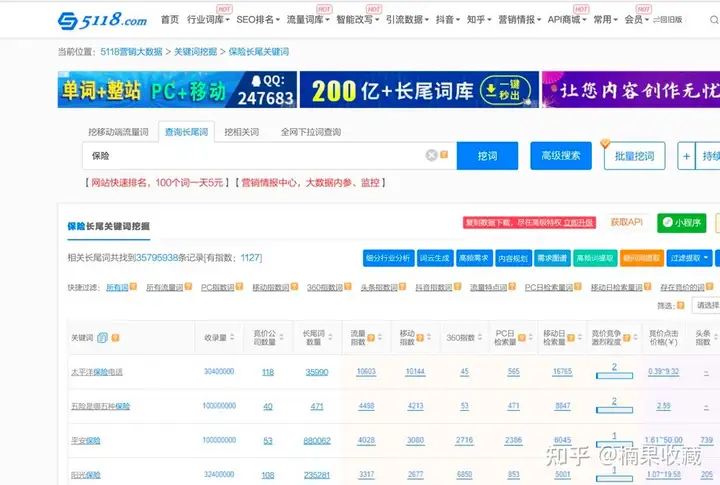Expand the 流量词库 navigation menu
This screenshot has width=720, height=485.
coord(308,20)
